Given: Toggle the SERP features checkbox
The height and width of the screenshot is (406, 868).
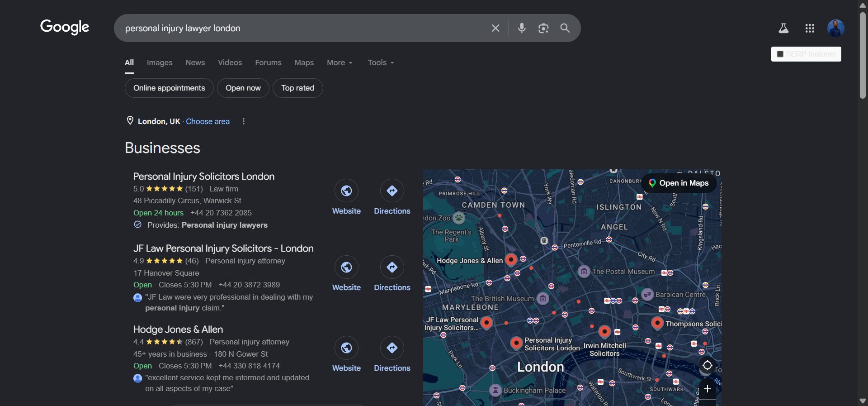Looking at the screenshot, I should point(780,54).
